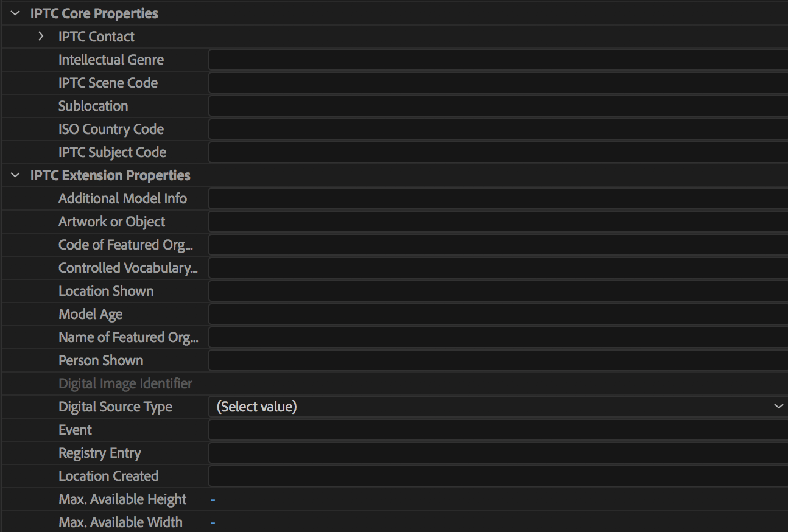
Task: Click the Person Shown input field
Action: (426, 360)
